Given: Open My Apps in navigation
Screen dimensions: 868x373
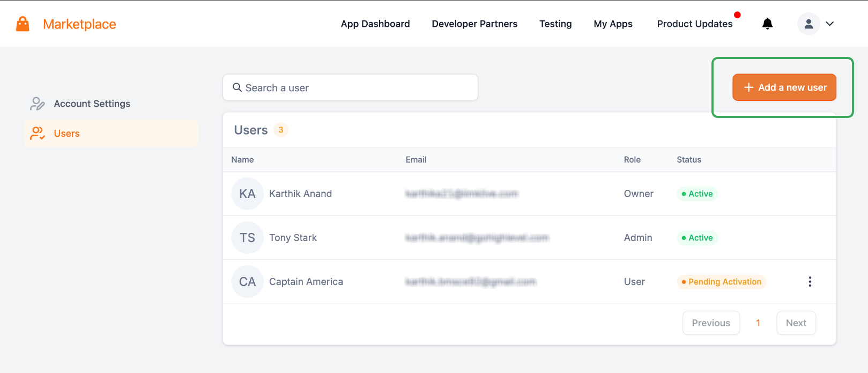Looking at the screenshot, I should 613,24.
